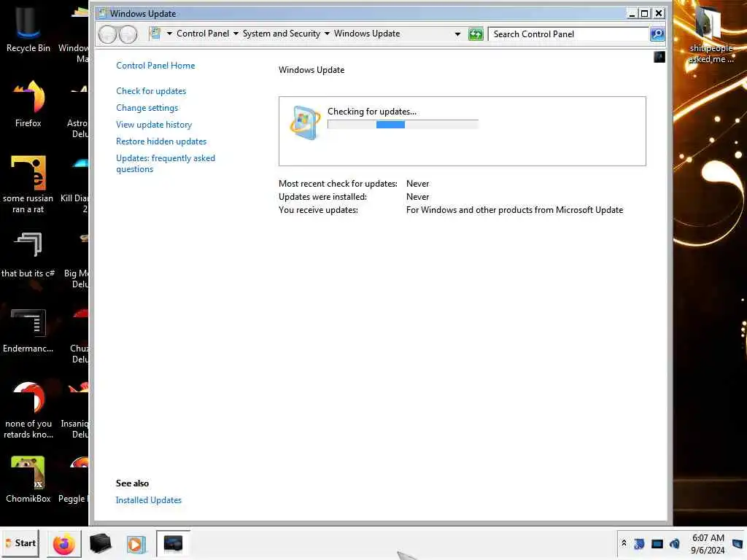Viewport: 747px width, 560px height.
Task: Click the Start button
Action: click(21, 543)
